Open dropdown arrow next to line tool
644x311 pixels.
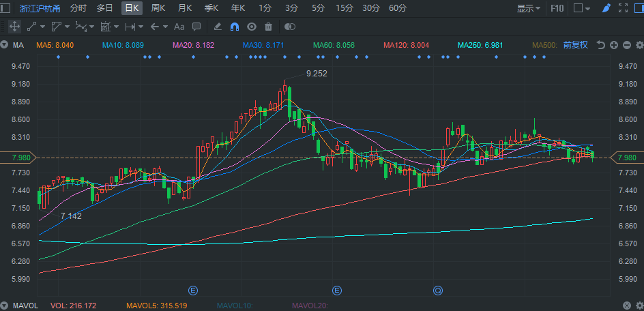(43, 27)
